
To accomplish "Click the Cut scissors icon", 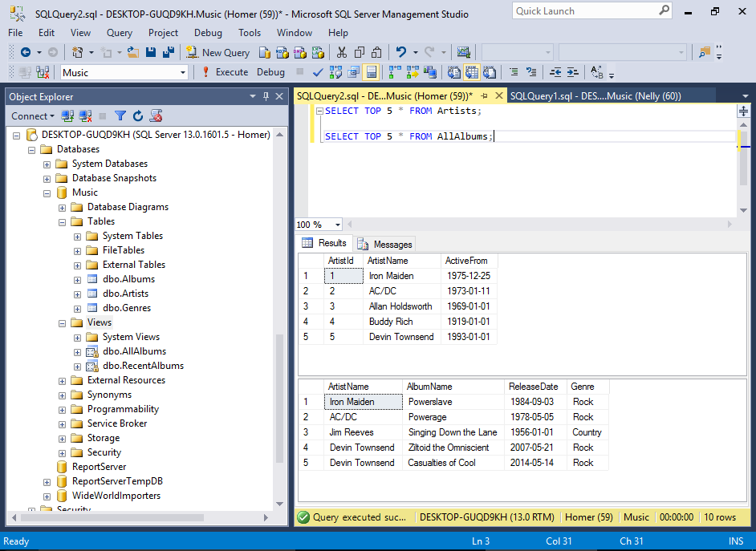I will coord(341,52).
